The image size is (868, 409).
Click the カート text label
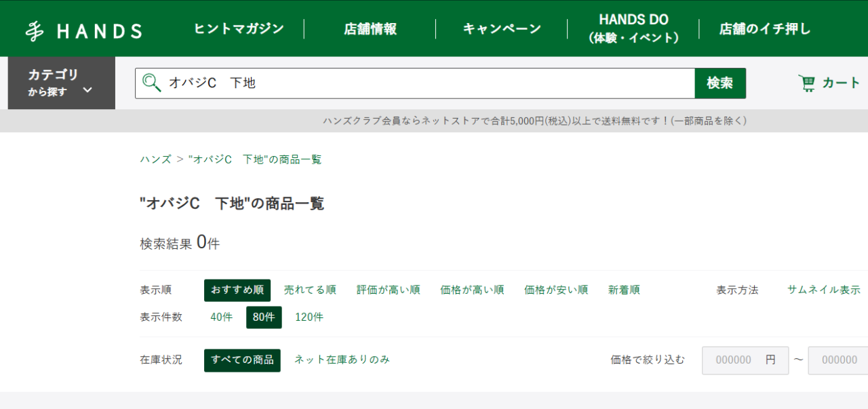[842, 83]
